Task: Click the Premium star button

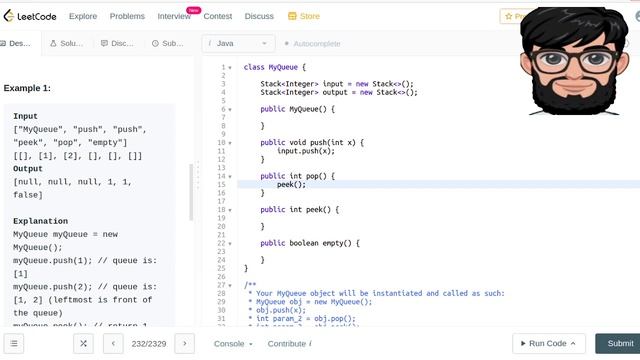Action: click(510, 16)
